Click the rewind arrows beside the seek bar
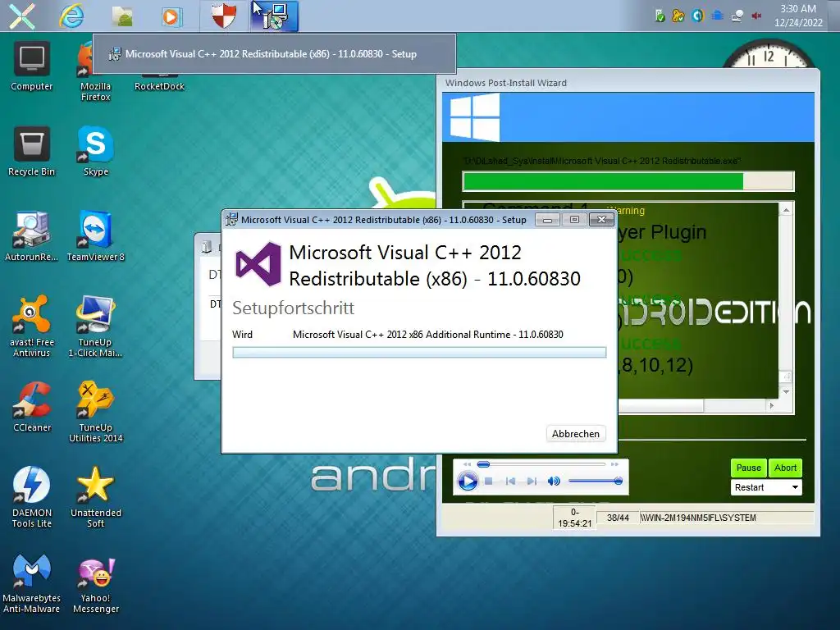 (467, 464)
